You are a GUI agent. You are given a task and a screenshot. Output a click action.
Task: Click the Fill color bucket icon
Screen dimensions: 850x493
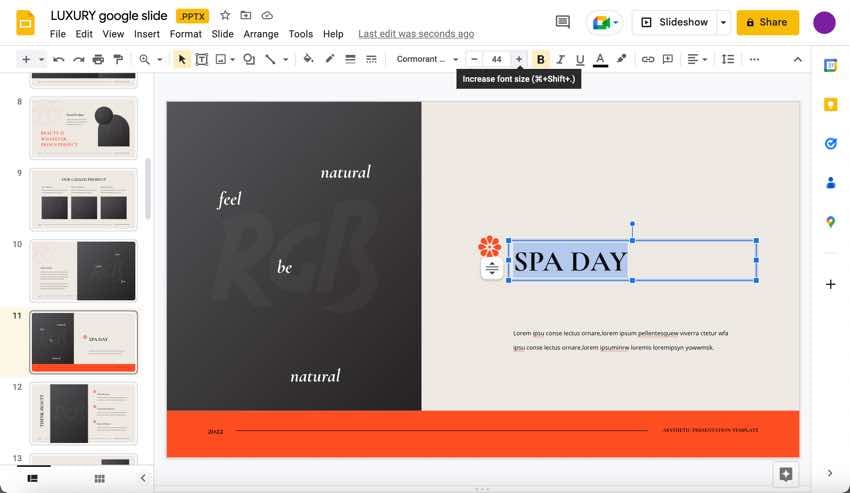(x=308, y=60)
